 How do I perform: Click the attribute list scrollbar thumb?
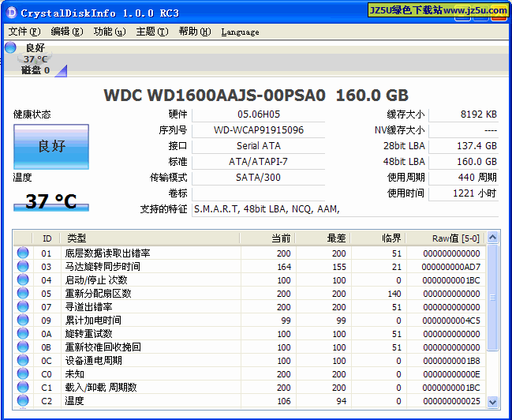tap(492, 298)
